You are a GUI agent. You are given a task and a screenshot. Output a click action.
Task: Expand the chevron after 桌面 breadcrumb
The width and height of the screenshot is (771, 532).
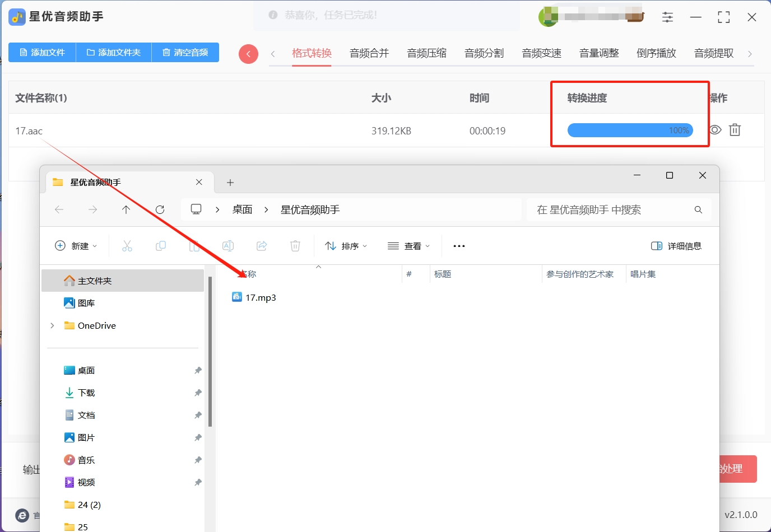[x=266, y=209]
